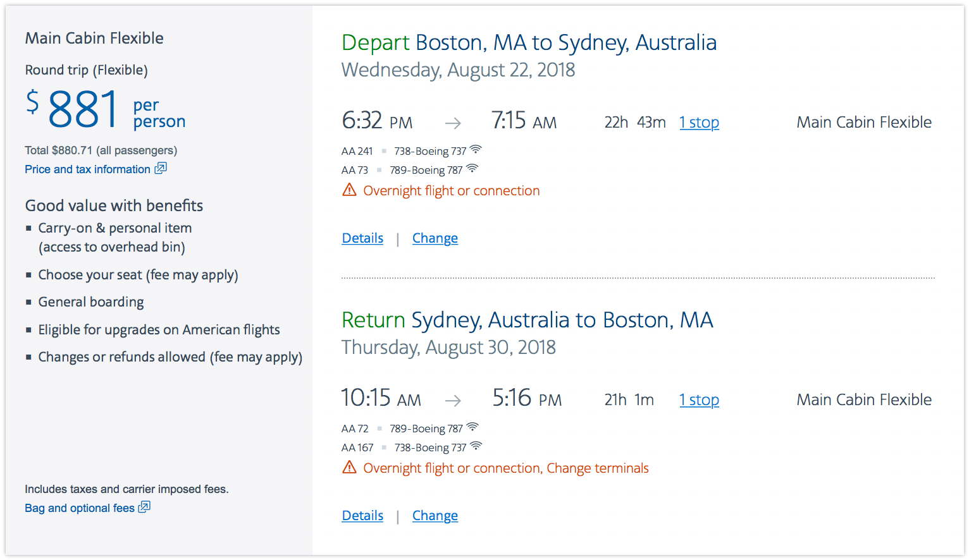View Details for the Boston to Sydney flight

click(362, 238)
